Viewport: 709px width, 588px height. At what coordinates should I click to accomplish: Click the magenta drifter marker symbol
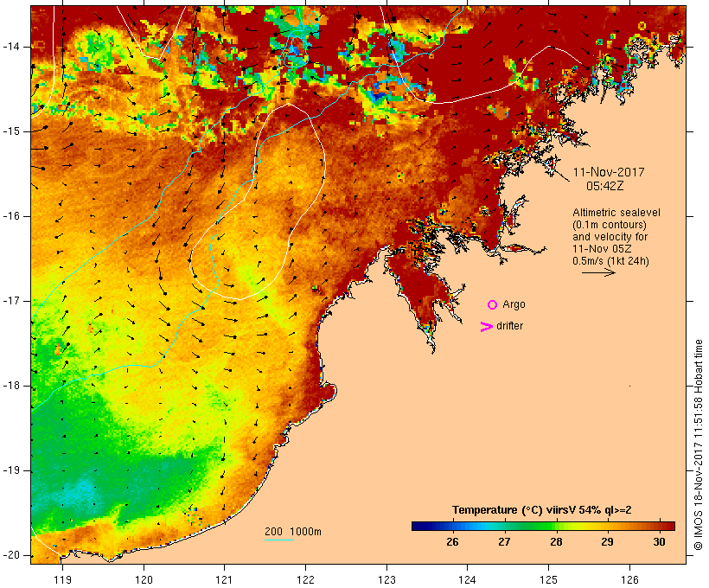pyautogui.click(x=486, y=327)
